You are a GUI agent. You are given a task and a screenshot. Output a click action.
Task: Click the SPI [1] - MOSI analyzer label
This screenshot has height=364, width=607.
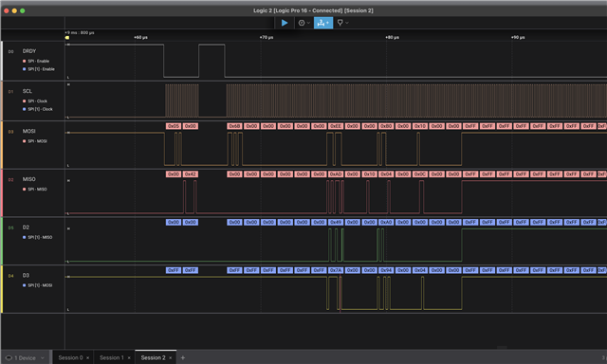(40, 285)
